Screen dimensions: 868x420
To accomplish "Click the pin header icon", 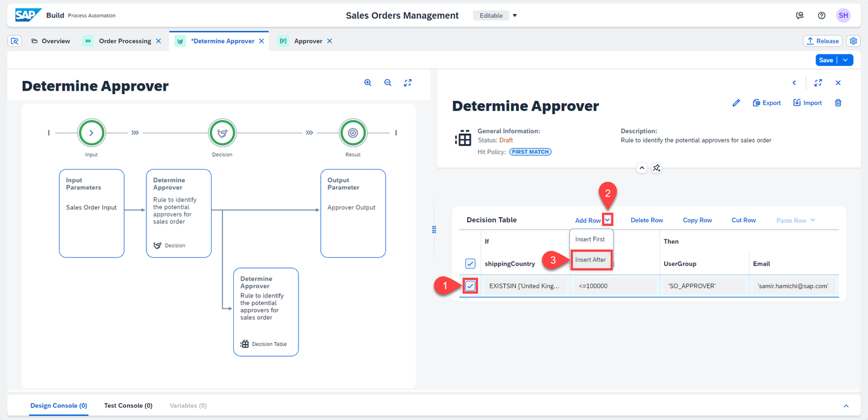I will [x=657, y=168].
